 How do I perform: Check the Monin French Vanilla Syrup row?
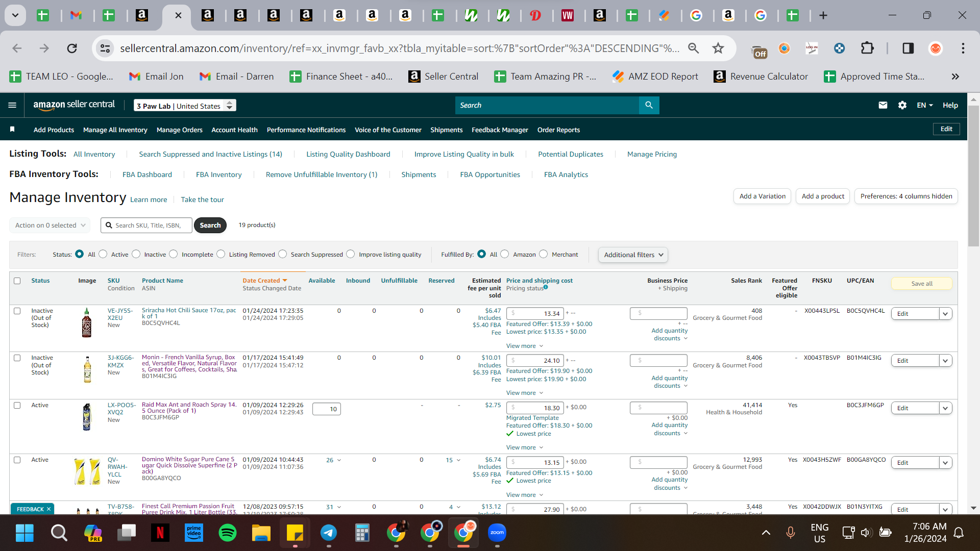17,358
